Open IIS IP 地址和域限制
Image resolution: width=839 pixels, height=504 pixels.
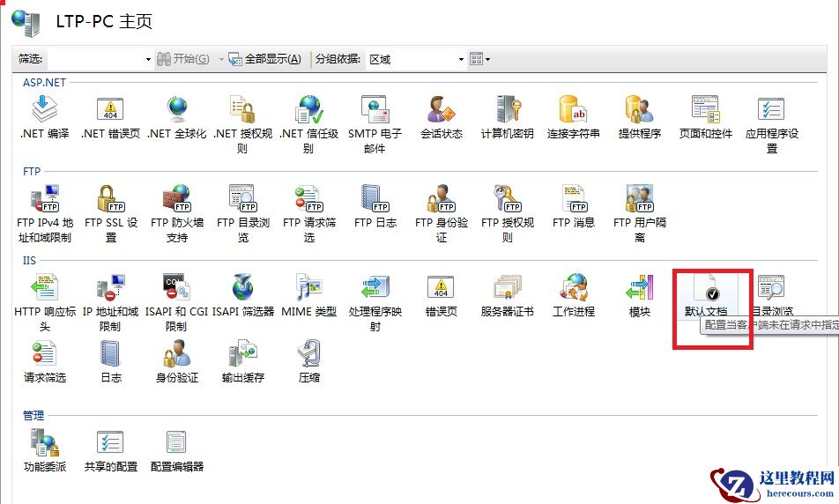(110, 302)
